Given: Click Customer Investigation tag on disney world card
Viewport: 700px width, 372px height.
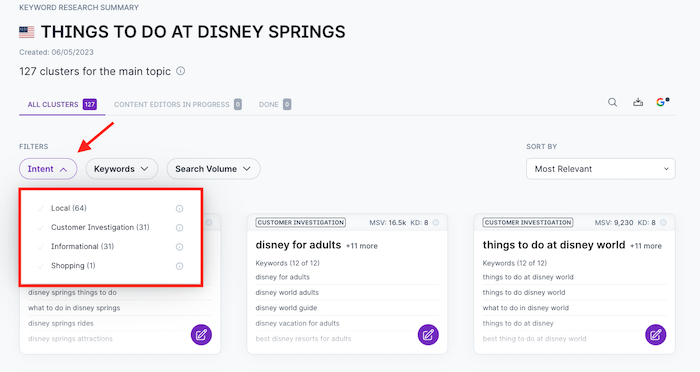Looking at the screenshot, I should (x=528, y=222).
